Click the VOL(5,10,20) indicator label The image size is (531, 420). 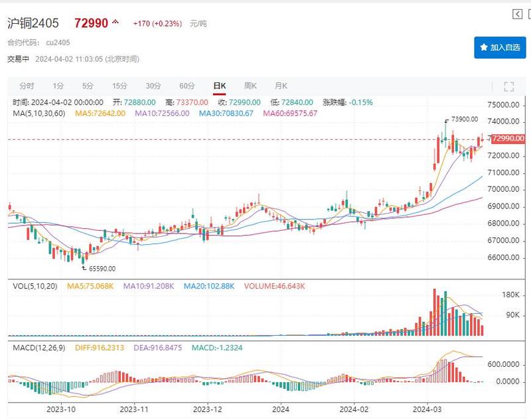tap(33, 286)
